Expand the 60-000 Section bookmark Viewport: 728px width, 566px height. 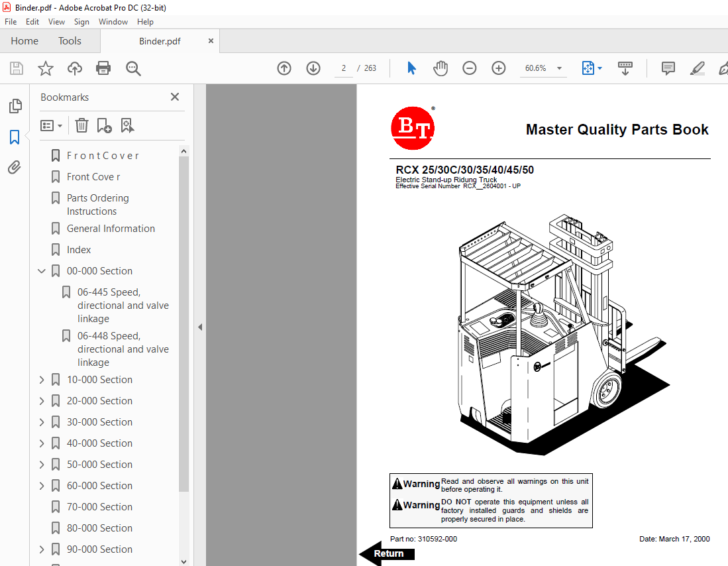42,486
